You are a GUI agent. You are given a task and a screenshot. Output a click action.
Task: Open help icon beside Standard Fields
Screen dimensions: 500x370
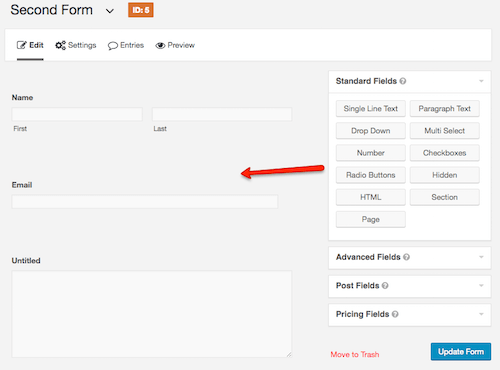pyautogui.click(x=403, y=81)
